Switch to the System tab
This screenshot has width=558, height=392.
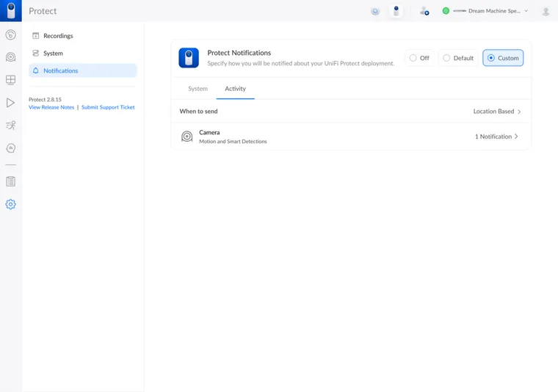point(198,89)
